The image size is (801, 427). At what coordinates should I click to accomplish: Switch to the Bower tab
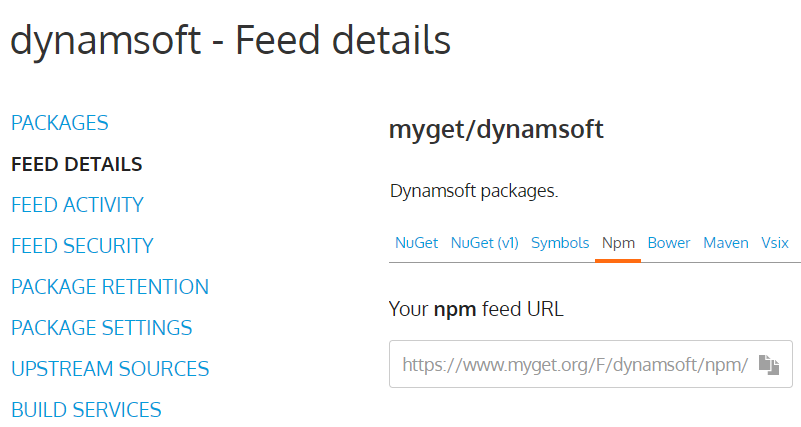[669, 243]
